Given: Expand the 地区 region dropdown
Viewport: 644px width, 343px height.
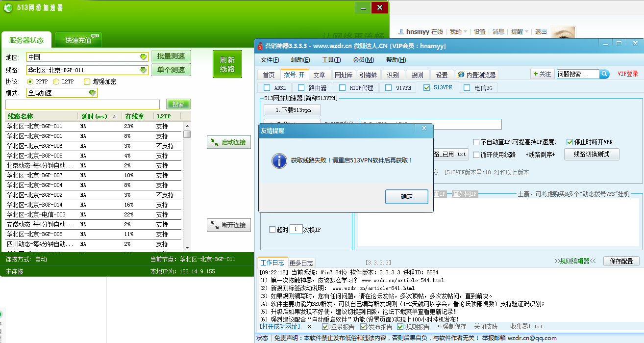Looking at the screenshot, I should (x=143, y=57).
